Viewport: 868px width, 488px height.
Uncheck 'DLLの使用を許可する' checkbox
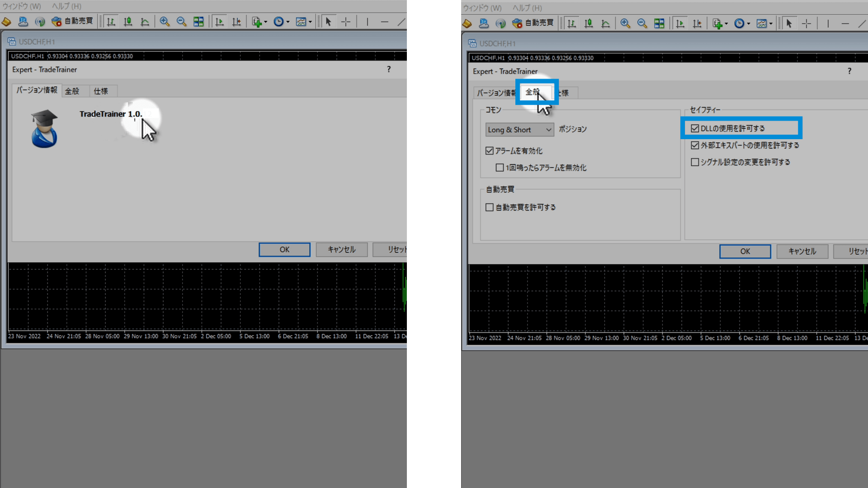695,128
